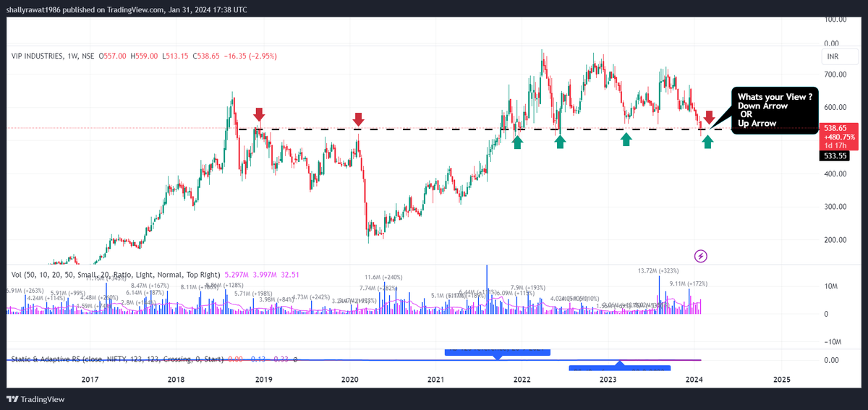The image size is (868, 410).
Task: Click the 2024 time axis label
Action: pyautogui.click(x=694, y=379)
